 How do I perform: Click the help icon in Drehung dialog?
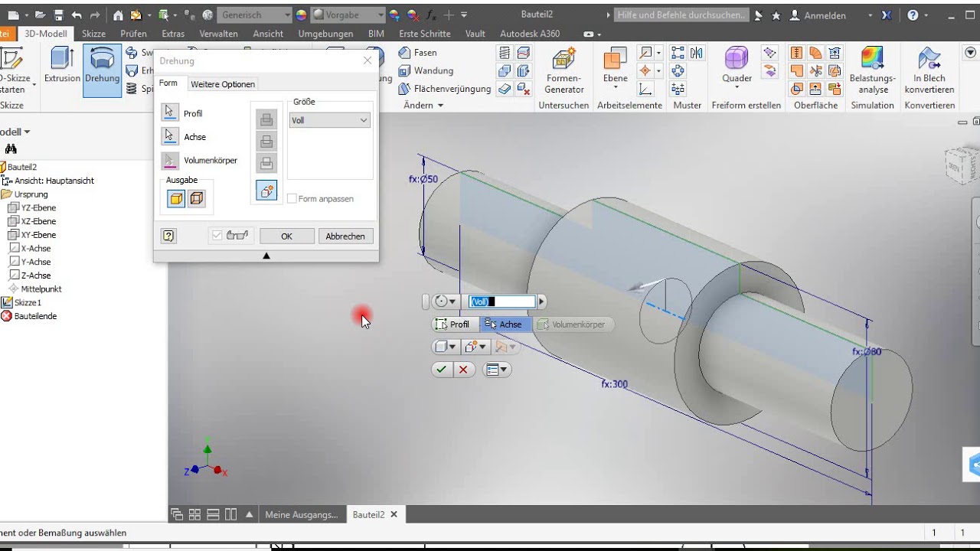pyautogui.click(x=169, y=236)
